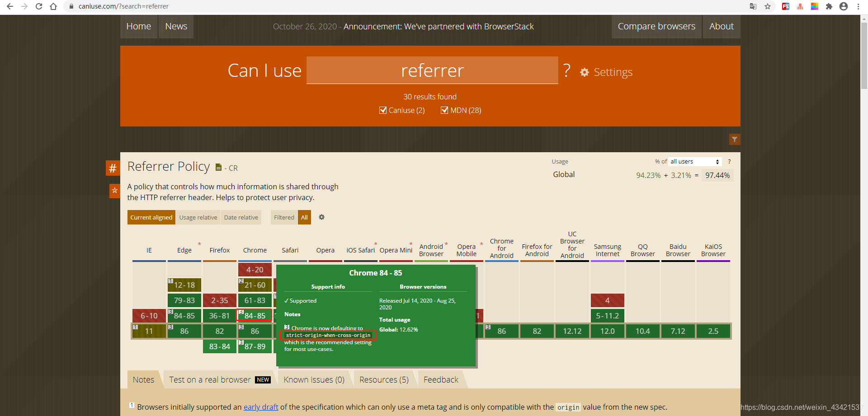Viewport: 868px width, 416px height.
Task: Click the hash permalink icon
Action: [x=113, y=168]
